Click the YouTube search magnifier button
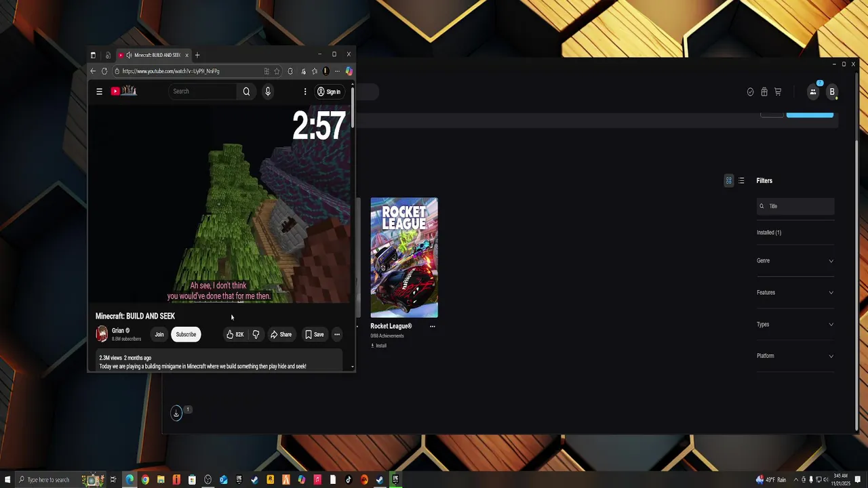The image size is (868, 488). click(x=246, y=91)
